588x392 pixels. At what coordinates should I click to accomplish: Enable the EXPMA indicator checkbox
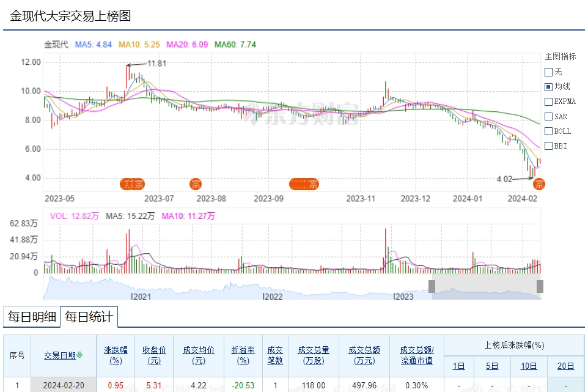[548, 102]
